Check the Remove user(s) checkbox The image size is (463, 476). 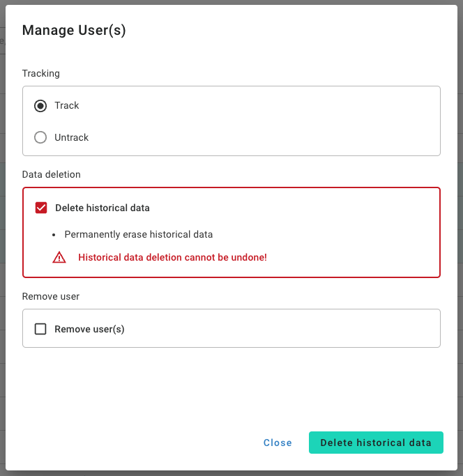coord(40,329)
